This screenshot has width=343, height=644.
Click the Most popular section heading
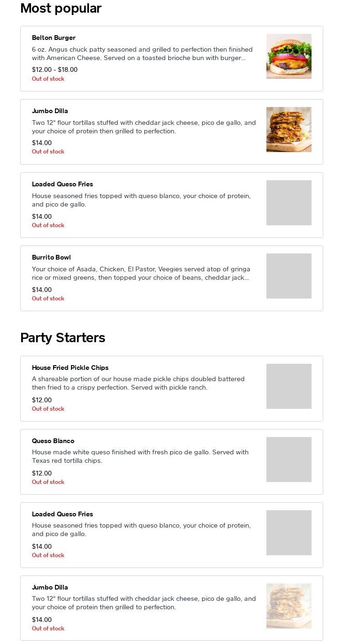pyautogui.click(x=61, y=8)
